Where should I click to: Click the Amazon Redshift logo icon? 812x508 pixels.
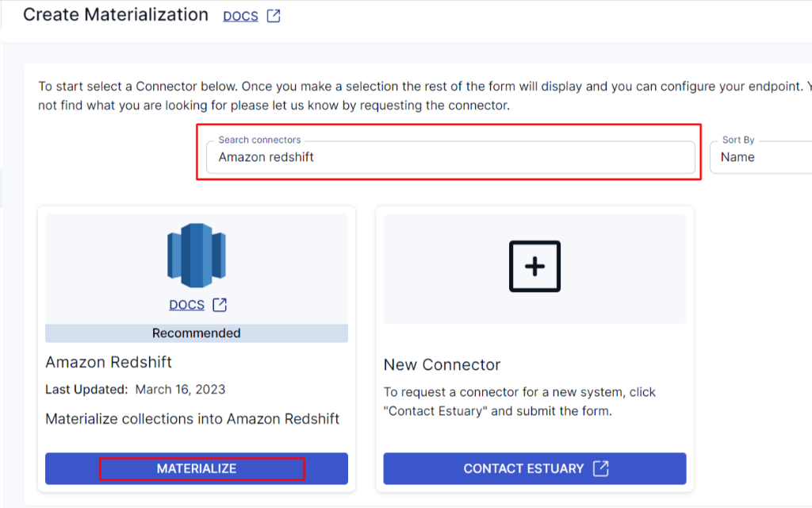tap(196, 255)
